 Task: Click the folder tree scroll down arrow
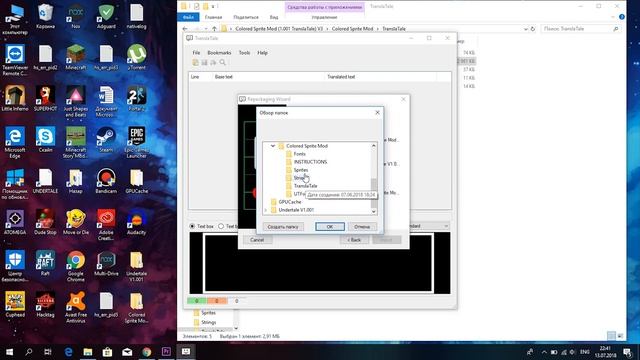(x=373, y=211)
